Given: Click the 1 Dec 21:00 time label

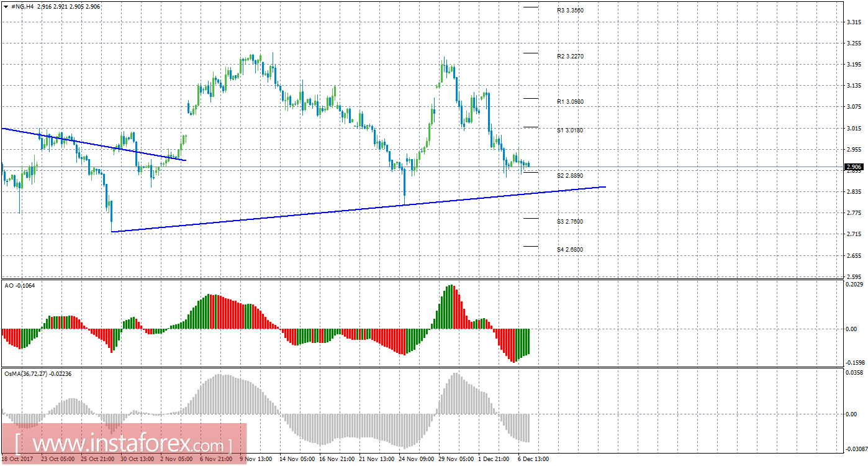Looking at the screenshot, I should (493, 459).
